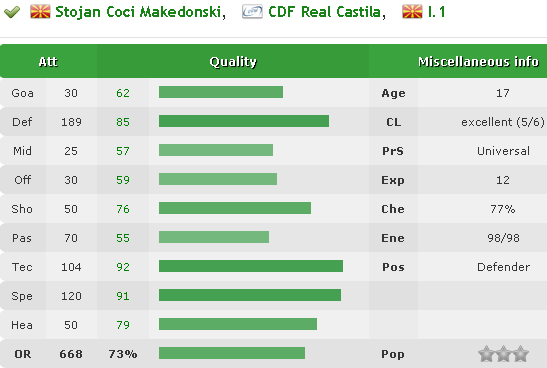Click the first popularity star

[x=487, y=354]
